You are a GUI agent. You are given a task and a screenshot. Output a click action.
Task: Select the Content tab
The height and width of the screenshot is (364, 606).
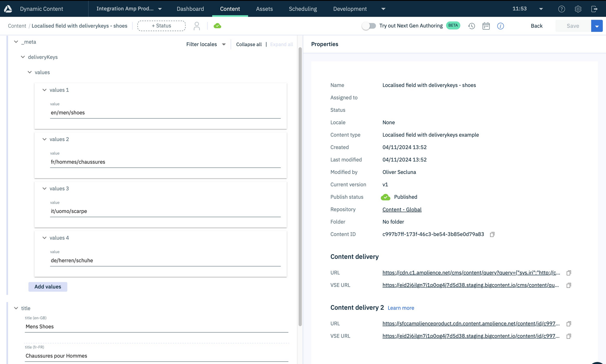[x=230, y=9]
